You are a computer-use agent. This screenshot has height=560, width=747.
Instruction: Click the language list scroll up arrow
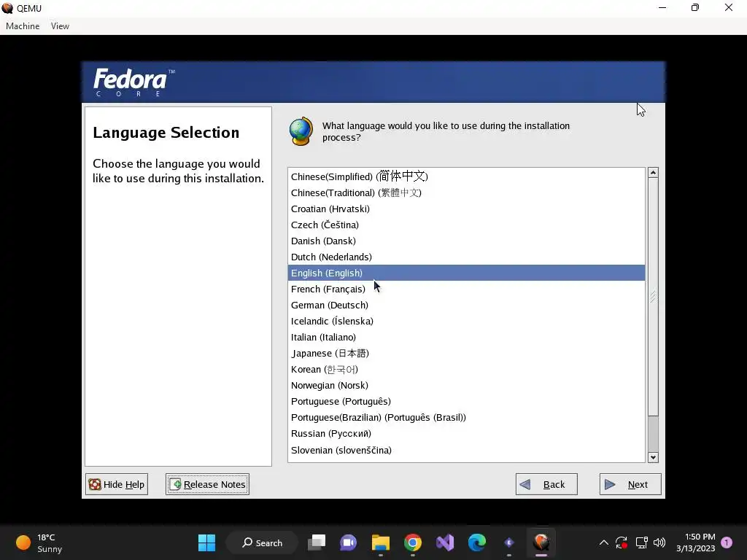coord(653,173)
